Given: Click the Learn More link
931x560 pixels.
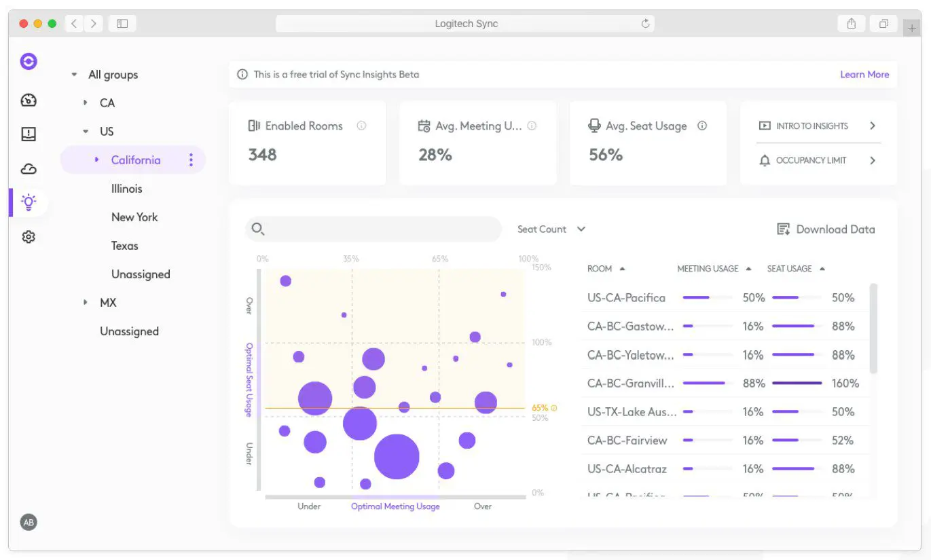Looking at the screenshot, I should coord(864,75).
